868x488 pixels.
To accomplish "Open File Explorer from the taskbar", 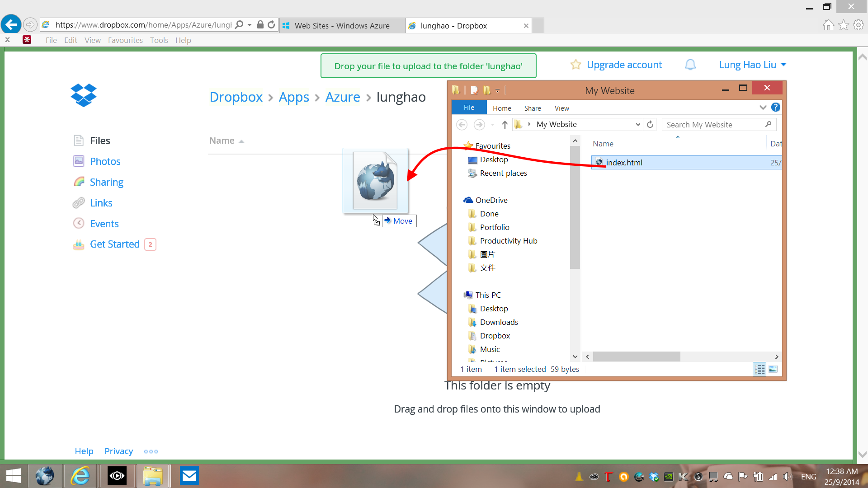I will [153, 476].
